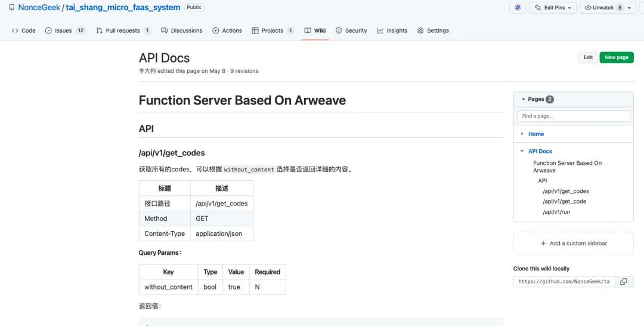The height and width of the screenshot is (326, 644).
Task: Open the Security tab
Action: (351, 30)
